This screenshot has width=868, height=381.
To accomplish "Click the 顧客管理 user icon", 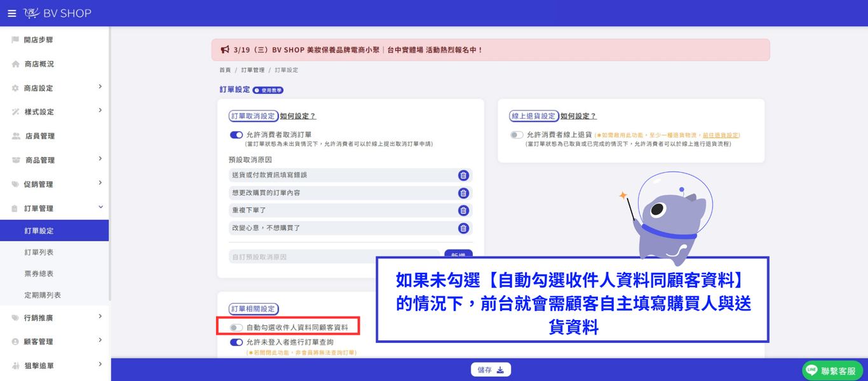I will click(15, 342).
